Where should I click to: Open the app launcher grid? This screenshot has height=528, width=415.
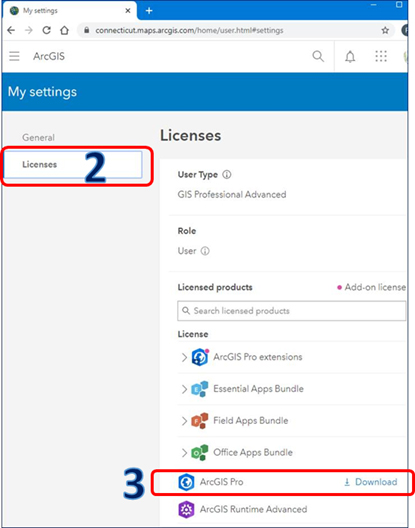click(381, 56)
